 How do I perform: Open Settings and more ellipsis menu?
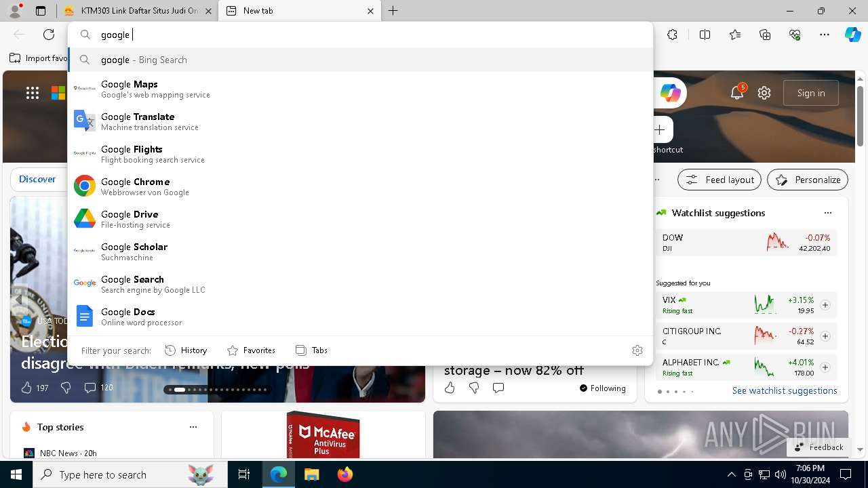point(825,35)
